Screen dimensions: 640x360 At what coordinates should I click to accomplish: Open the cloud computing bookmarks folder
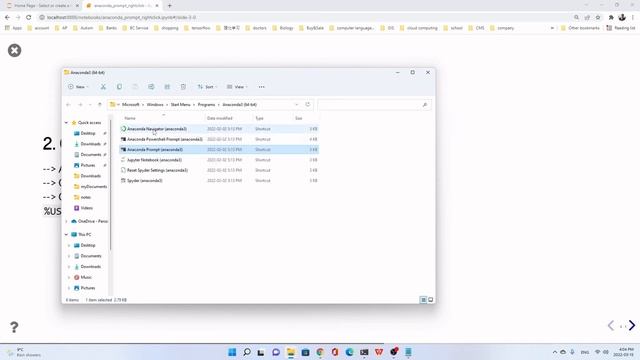(x=419, y=28)
